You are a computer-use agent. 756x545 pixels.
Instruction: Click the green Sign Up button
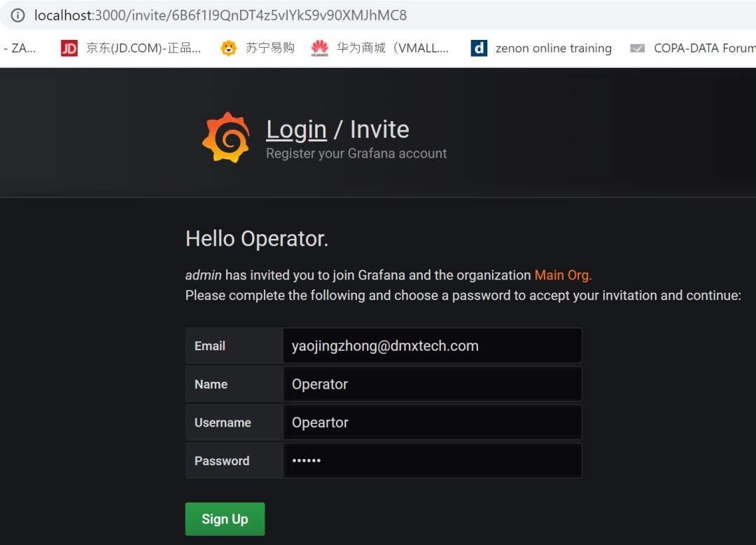pos(225,519)
